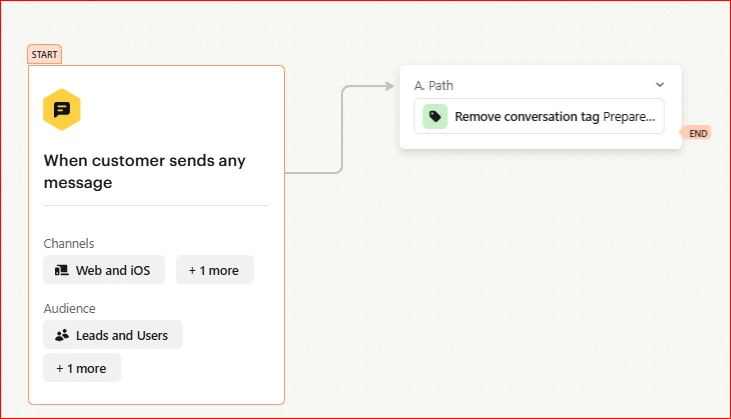Show the +1 more audience chip
Image resolution: width=731 pixels, height=419 pixels.
click(82, 368)
